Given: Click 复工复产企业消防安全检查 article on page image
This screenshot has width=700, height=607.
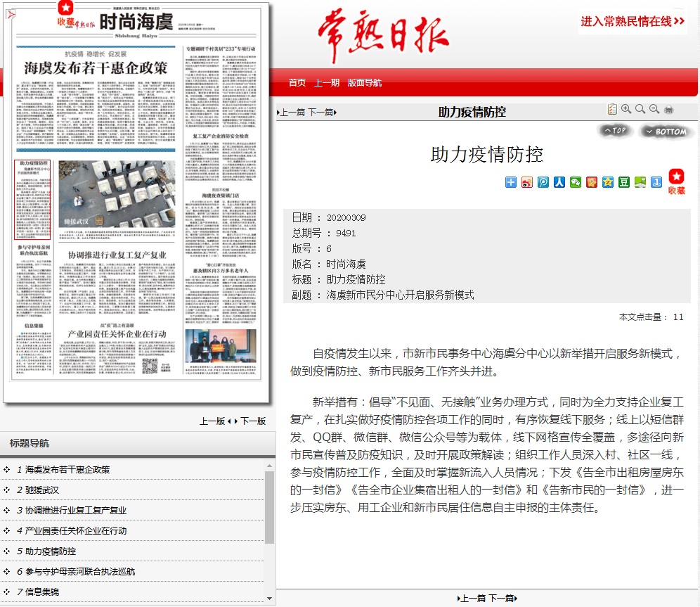Looking at the screenshot, I should coord(221,158).
